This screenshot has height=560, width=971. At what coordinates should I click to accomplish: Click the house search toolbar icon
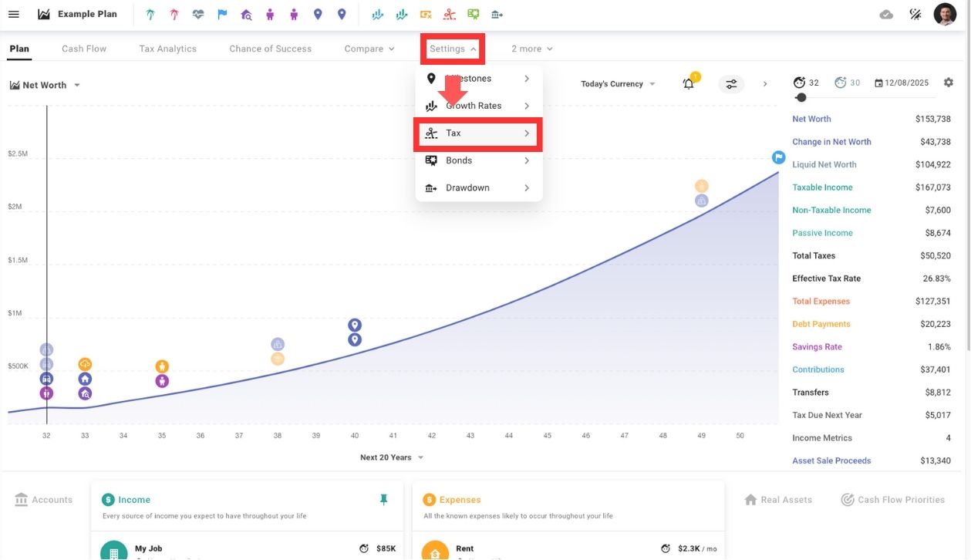[246, 15]
